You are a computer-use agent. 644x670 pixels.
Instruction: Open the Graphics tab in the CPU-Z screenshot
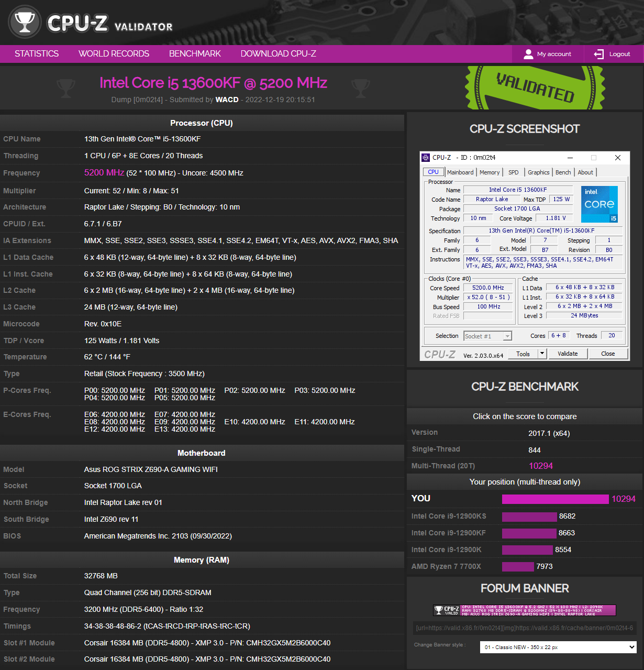coord(538,172)
